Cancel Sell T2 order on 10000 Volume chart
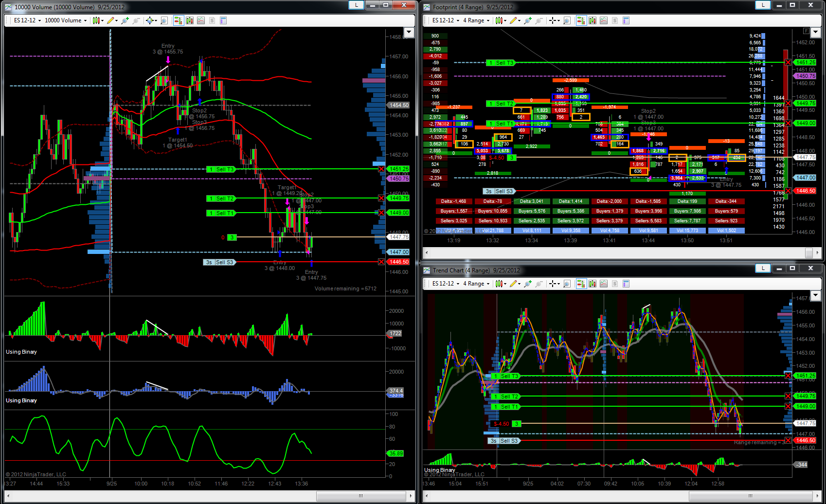The image size is (826, 504). pyautogui.click(x=381, y=198)
